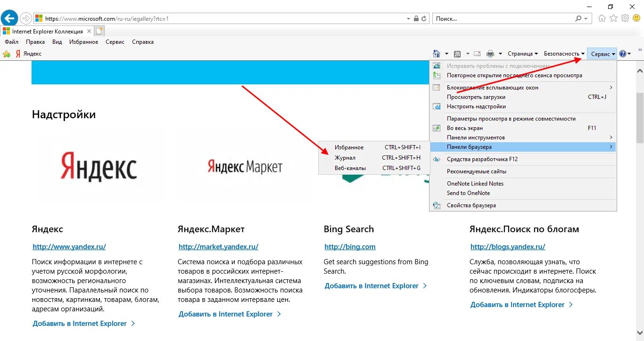Click the Print icon in command bar
The image size is (644, 341).
(x=490, y=54)
